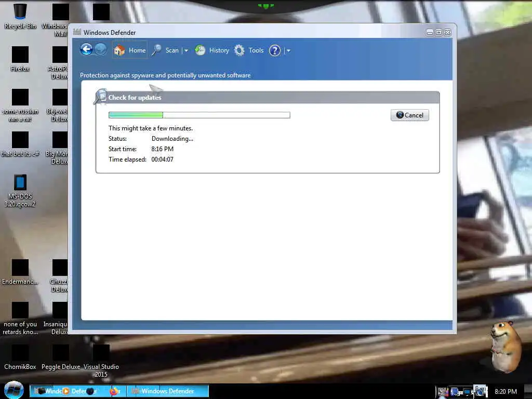Click 'Protection against spyware' subtitle text
This screenshot has width=532, height=399.
[165, 75]
